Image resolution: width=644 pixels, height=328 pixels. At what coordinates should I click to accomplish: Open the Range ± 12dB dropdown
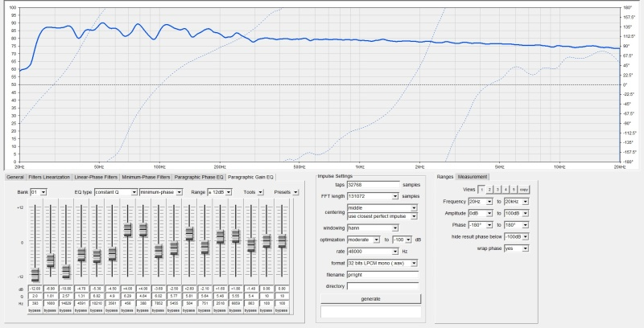[223, 192]
